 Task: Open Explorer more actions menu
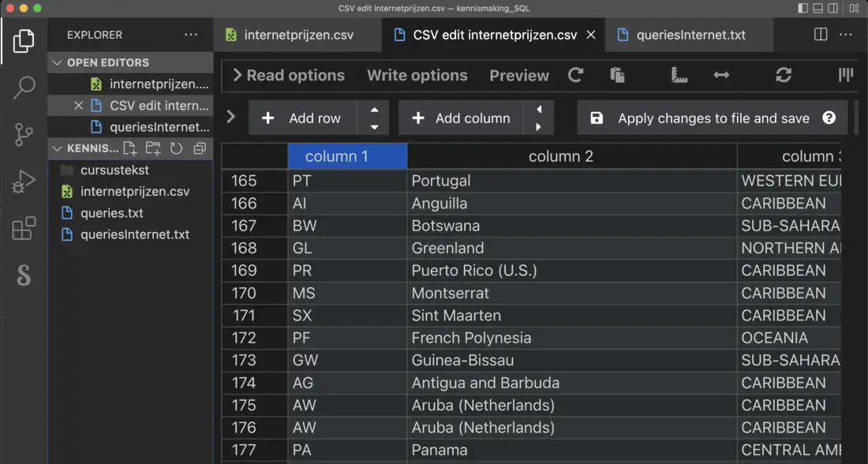(x=191, y=35)
